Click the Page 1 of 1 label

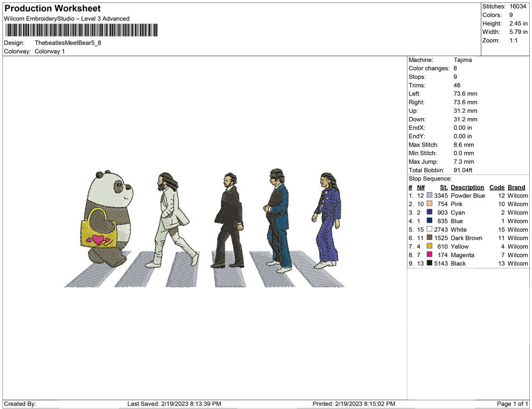pos(512,404)
